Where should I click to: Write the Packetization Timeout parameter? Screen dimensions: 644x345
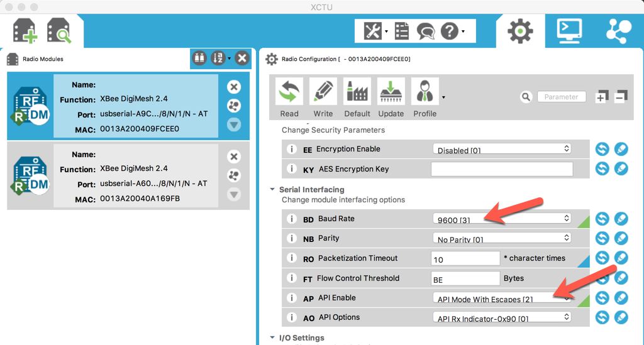pyautogui.click(x=621, y=258)
